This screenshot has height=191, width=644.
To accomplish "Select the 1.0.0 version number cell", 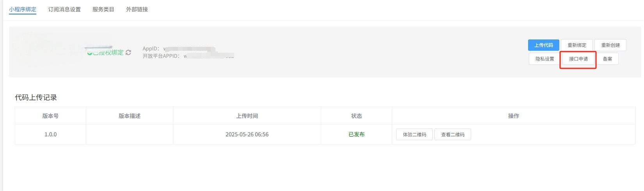I will pos(50,134).
